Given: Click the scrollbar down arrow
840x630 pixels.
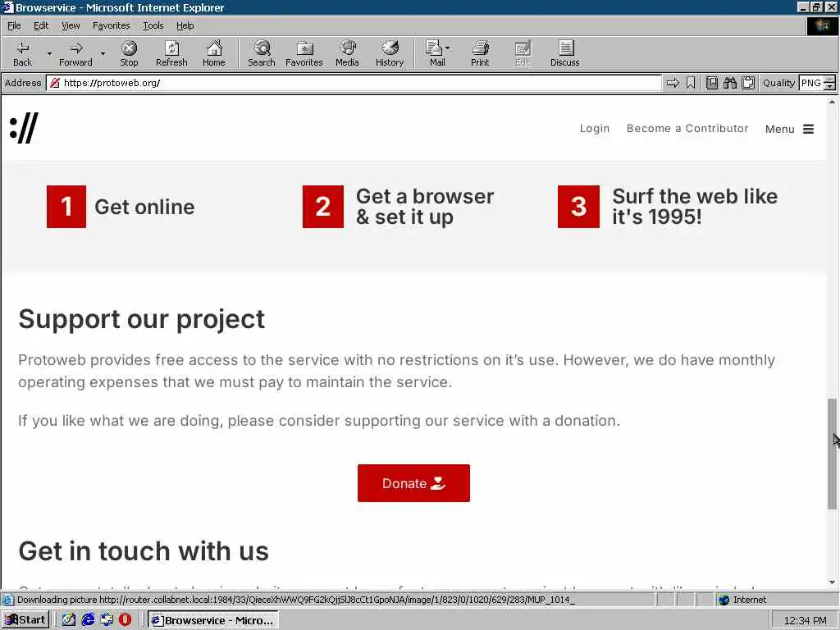Looking at the screenshot, I should coord(832,582).
